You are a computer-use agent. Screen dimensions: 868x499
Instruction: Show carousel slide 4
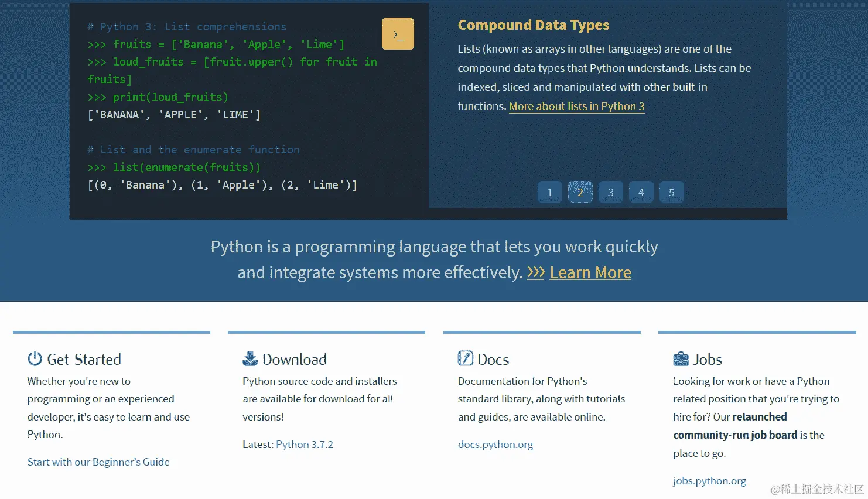(641, 192)
